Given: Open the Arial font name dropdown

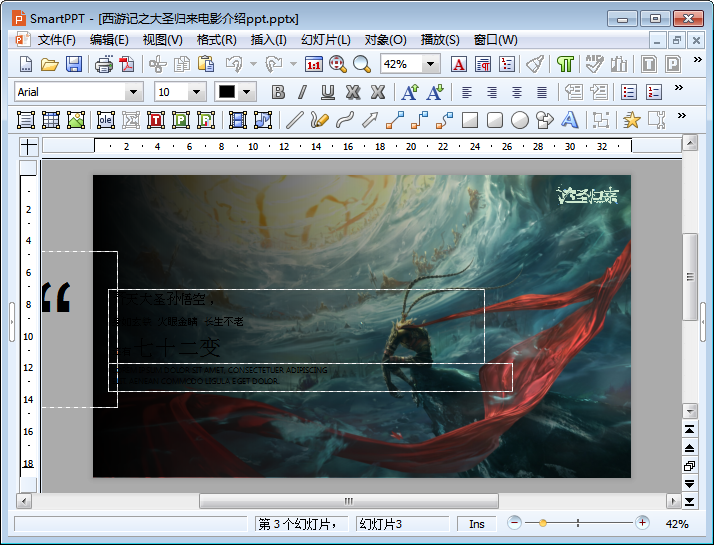Looking at the screenshot, I should coord(133,92).
